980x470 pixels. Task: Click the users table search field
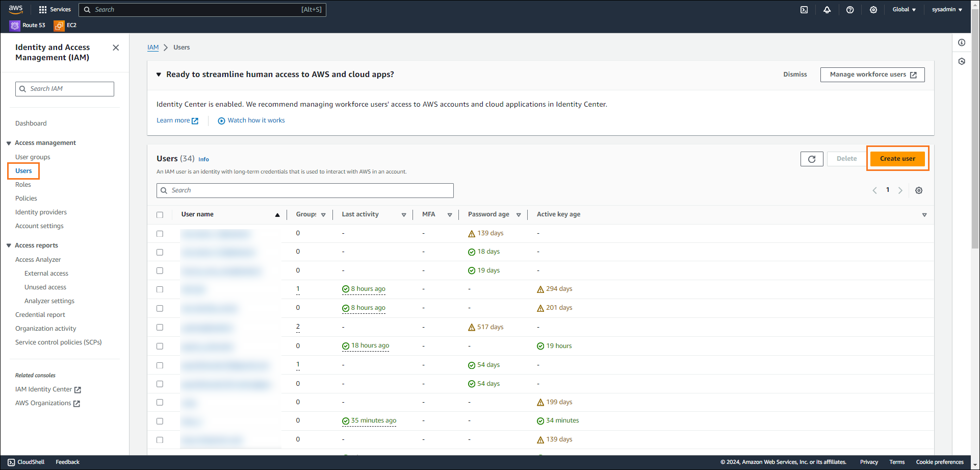(305, 190)
